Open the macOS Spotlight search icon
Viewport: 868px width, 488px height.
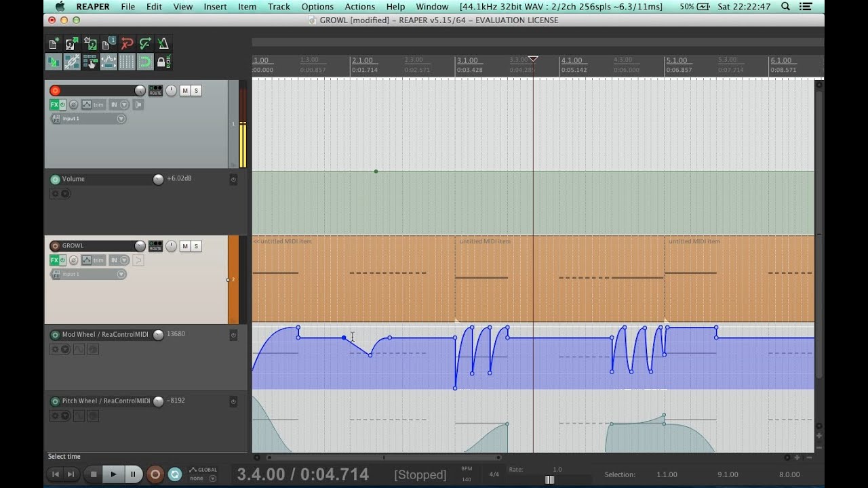pos(786,7)
